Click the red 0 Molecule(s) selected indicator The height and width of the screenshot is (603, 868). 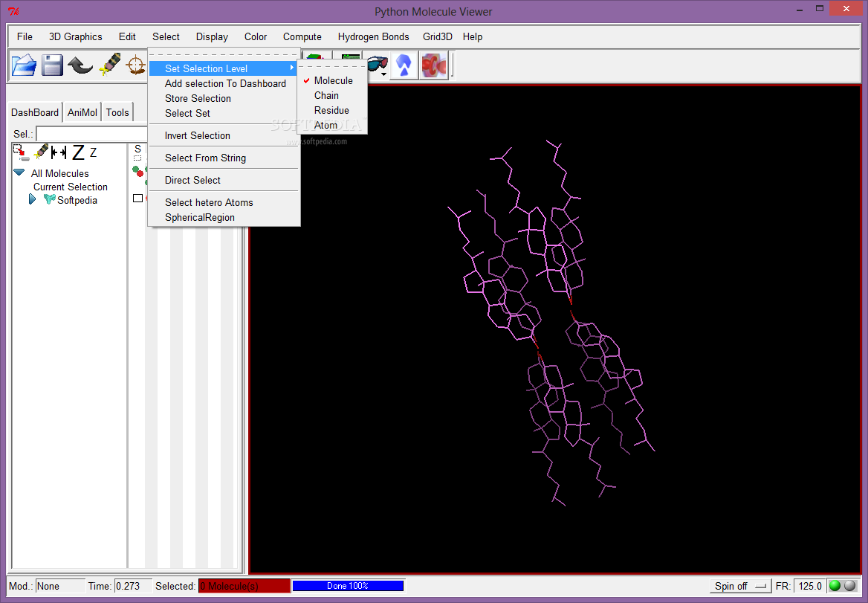tap(244, 586)
